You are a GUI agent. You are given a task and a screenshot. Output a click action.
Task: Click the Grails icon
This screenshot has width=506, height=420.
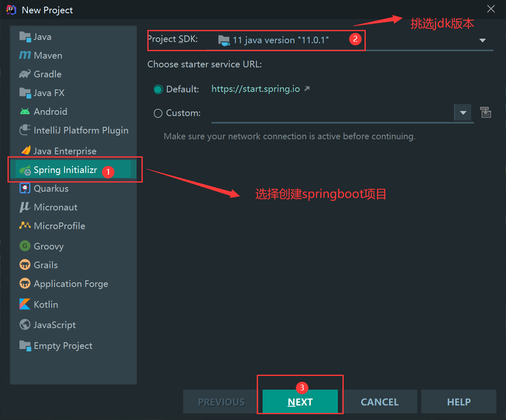click(25, 264)
